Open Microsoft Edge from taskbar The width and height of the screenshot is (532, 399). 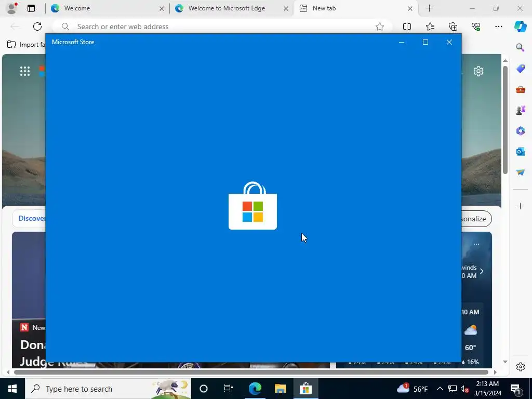click(255, 389)
